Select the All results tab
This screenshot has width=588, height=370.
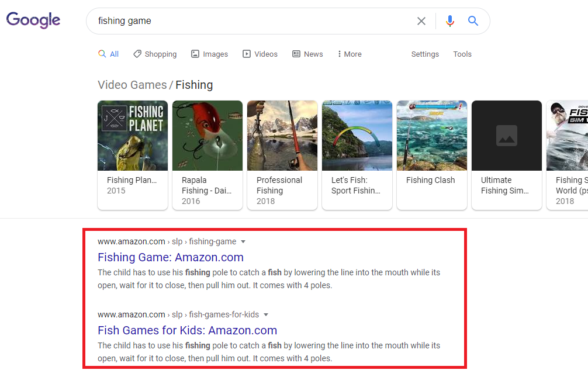[x=108, y=54]
